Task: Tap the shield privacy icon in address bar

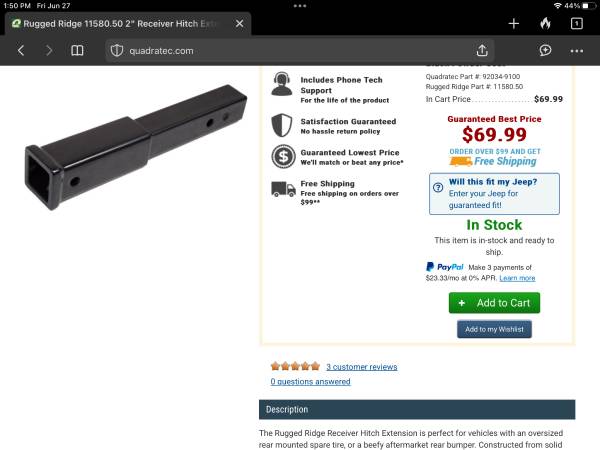Action: pyautogui.click(x=117, y=51)
